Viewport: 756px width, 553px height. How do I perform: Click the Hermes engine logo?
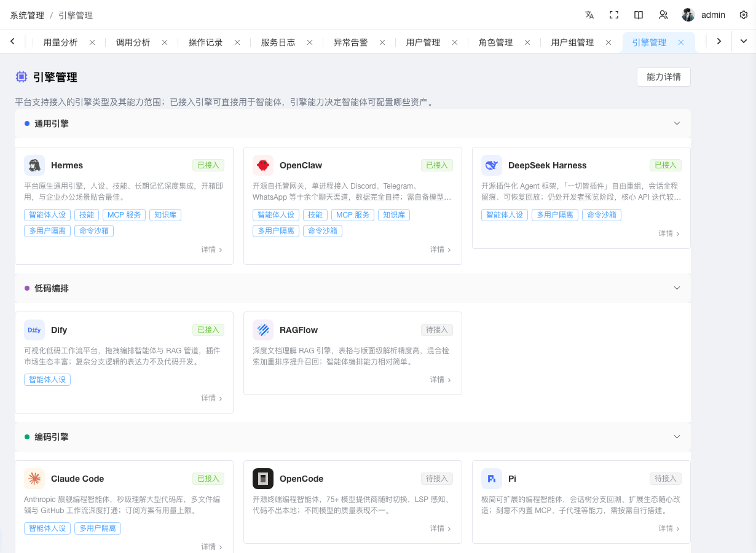click(x=34, y=165)
